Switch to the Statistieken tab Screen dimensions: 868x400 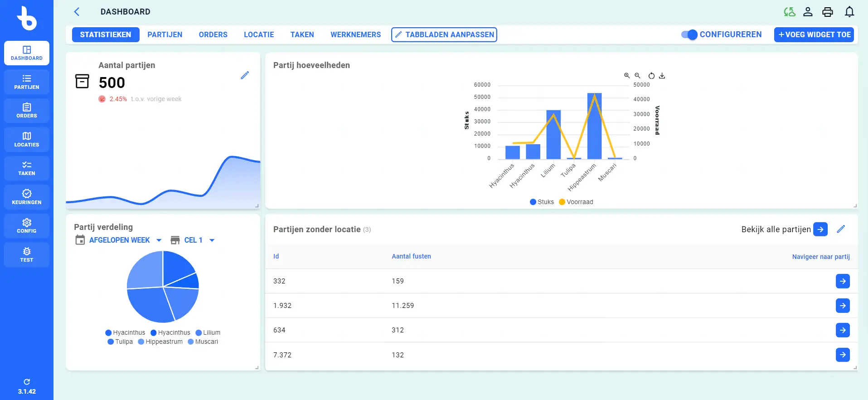106,34
